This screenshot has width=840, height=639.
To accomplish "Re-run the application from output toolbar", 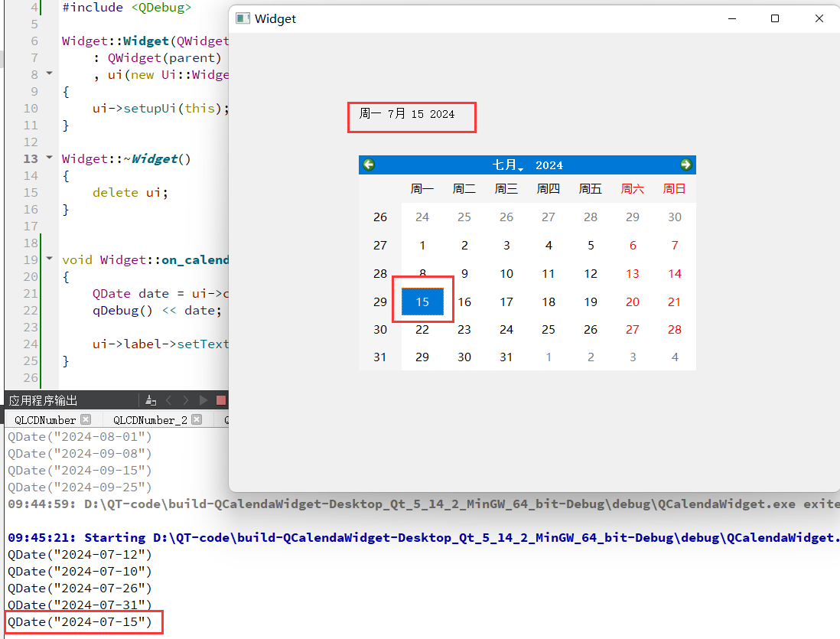I will tap(203, 400).
